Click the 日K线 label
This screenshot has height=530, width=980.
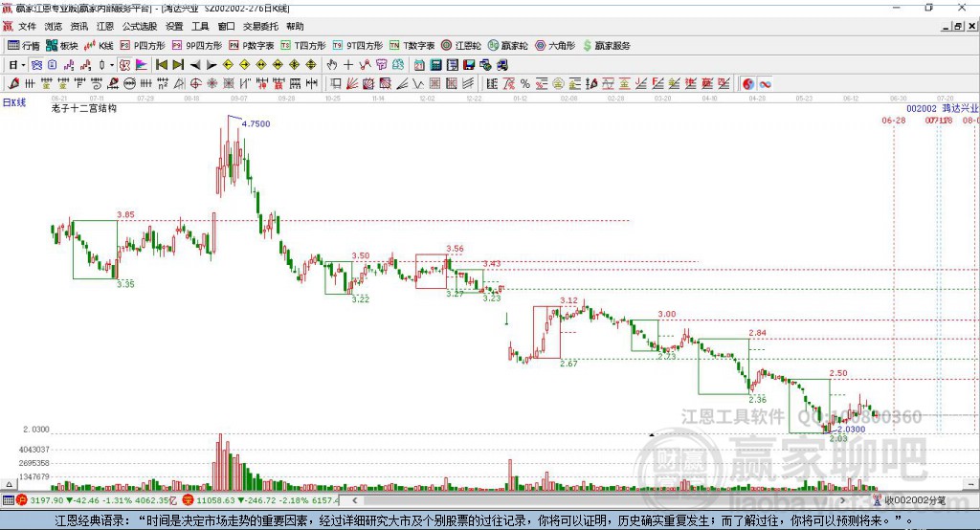14,102
